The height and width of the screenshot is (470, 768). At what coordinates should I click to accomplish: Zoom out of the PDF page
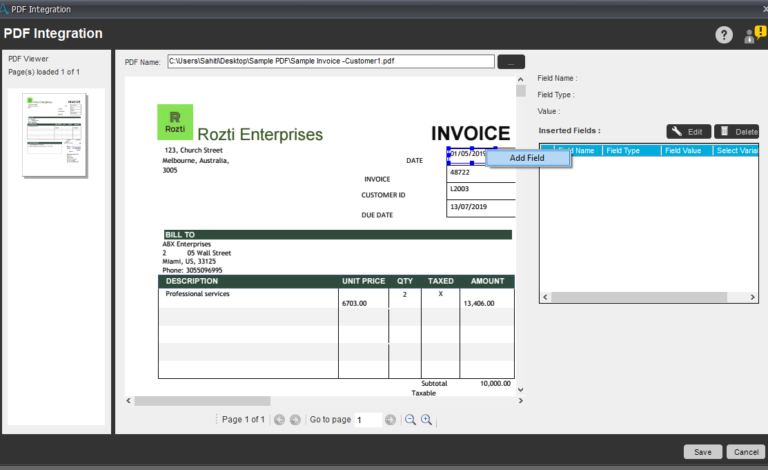tap(410, 420)
